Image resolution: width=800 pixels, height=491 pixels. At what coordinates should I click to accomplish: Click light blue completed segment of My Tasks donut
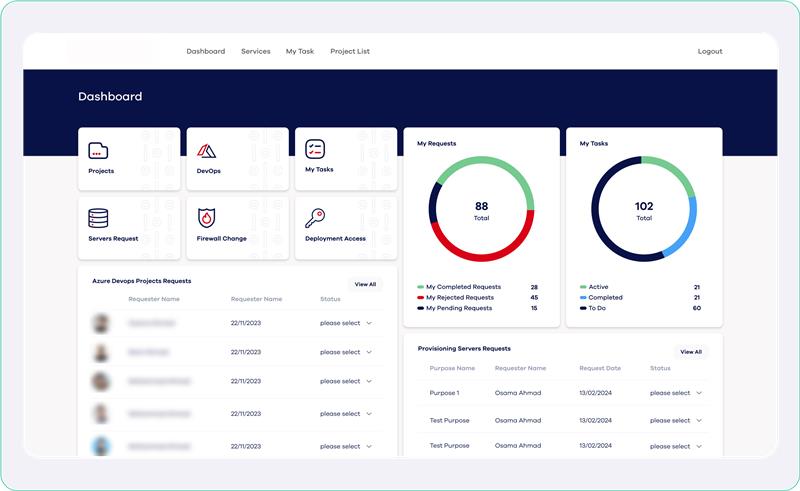coord(687,230)
